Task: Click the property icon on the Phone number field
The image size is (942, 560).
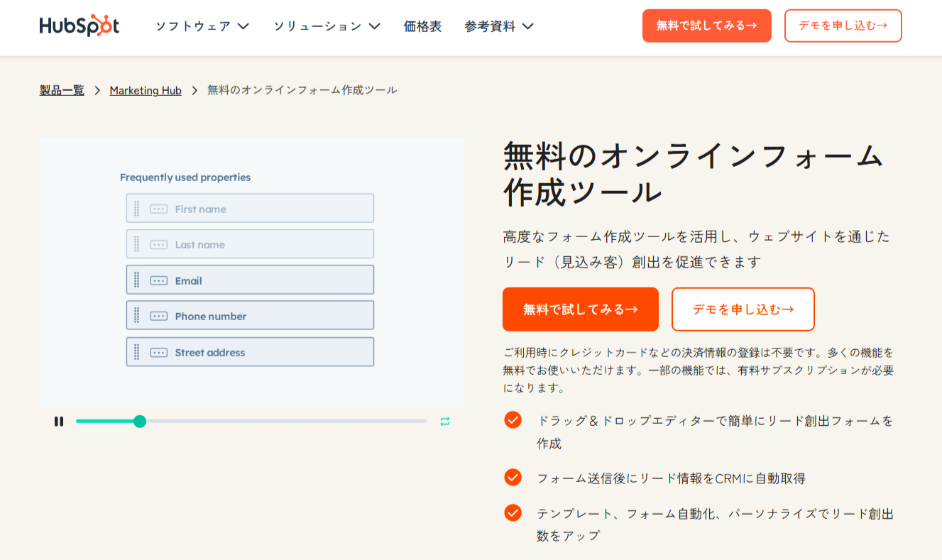Action: [159, 315]
